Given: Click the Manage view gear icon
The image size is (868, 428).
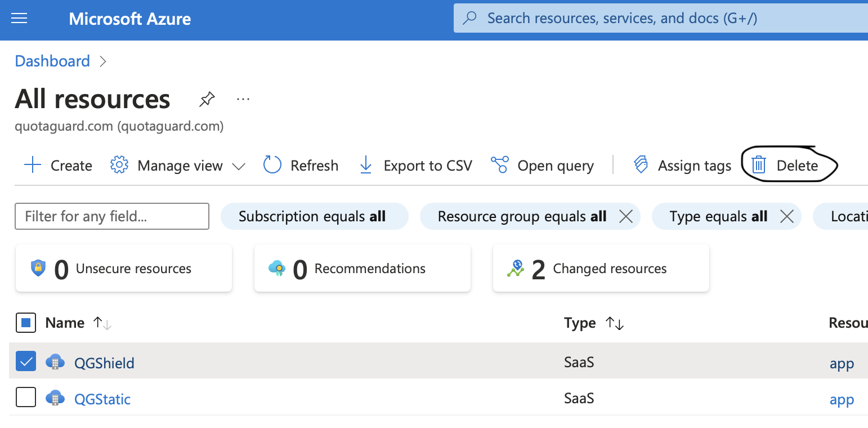Looking at the screenshot, I should click(119, 166).
